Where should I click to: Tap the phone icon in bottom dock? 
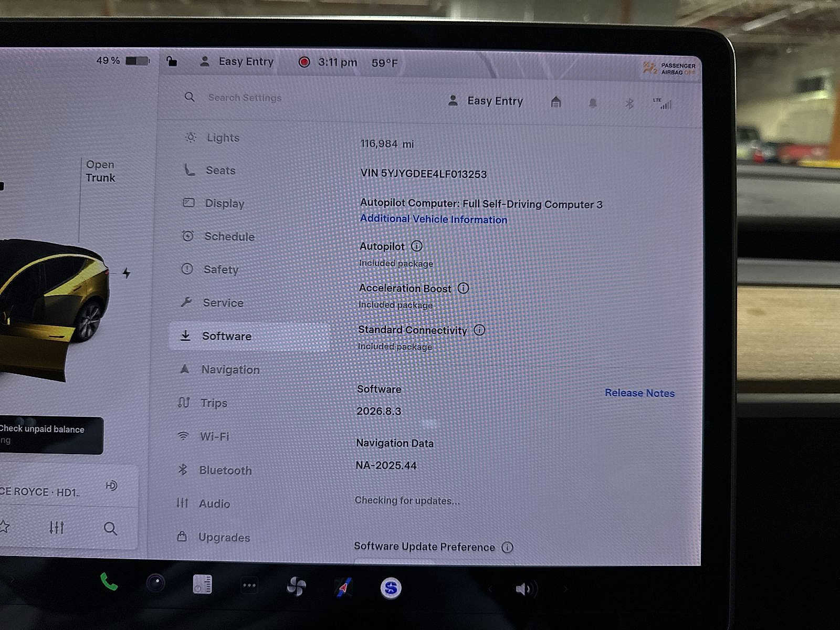(x=109, y=582)
